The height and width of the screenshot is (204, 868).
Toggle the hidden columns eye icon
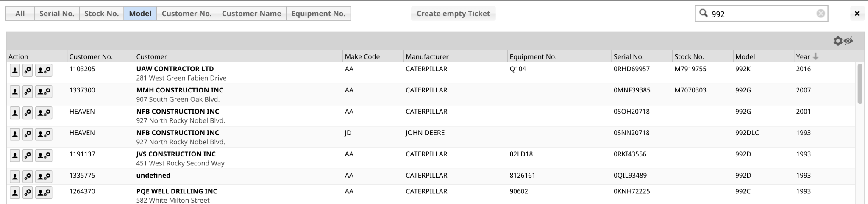pos(848,41)
